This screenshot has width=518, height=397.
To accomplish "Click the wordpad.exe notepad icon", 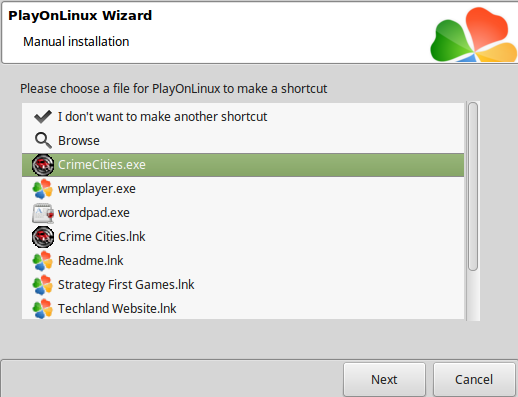I will 43,213.
